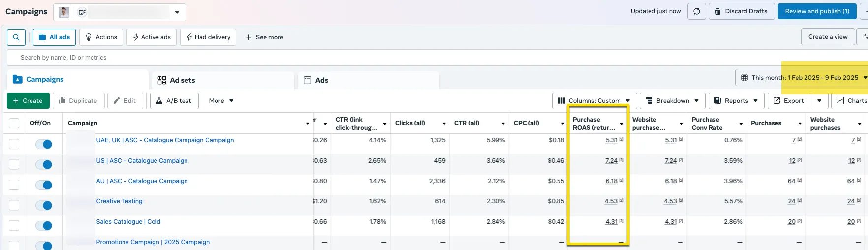The height and width of the screenshot is (250, 868).
Task: Click Review and publish (1)
Action: 817,11
